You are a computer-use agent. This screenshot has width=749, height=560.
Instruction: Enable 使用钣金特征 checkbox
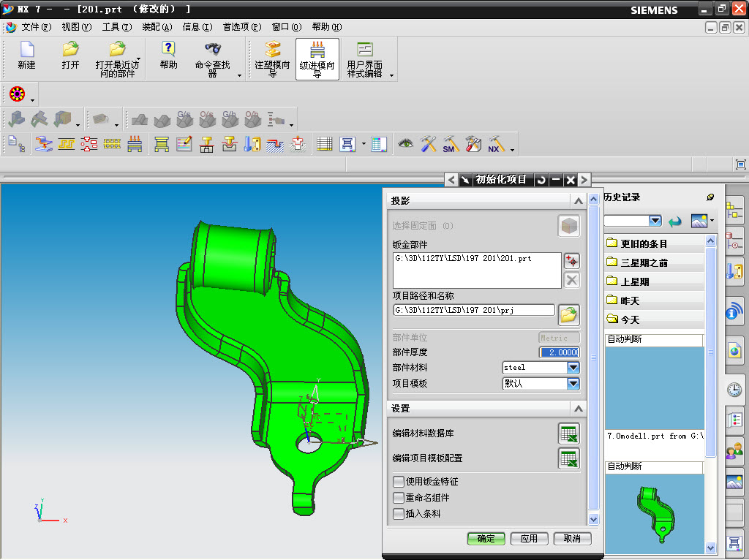pos(399,481)
